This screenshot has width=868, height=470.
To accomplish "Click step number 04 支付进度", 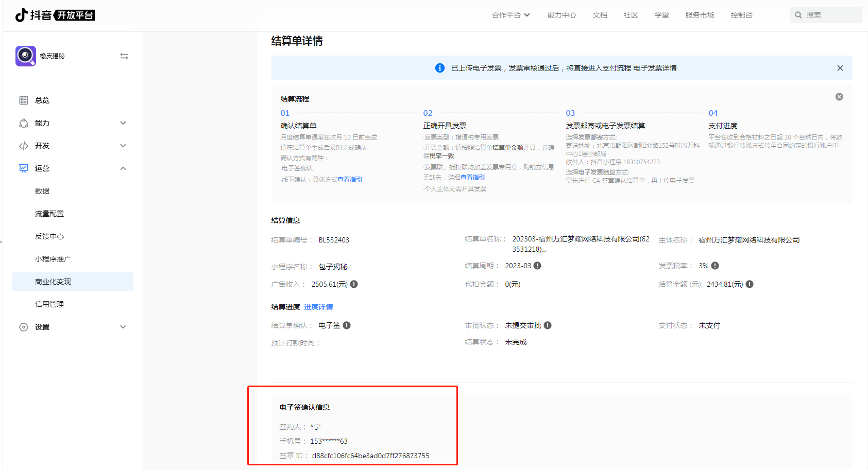I will 713,113.
